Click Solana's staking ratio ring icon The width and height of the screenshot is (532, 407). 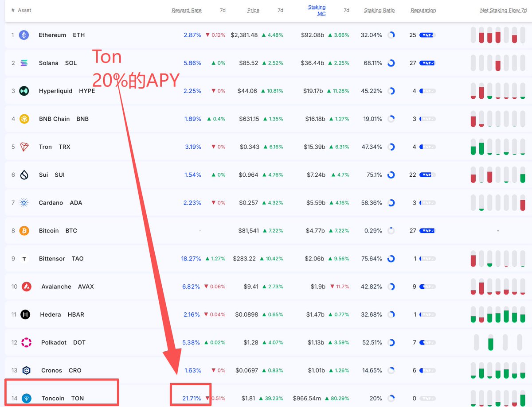click(x=391, y=63)
